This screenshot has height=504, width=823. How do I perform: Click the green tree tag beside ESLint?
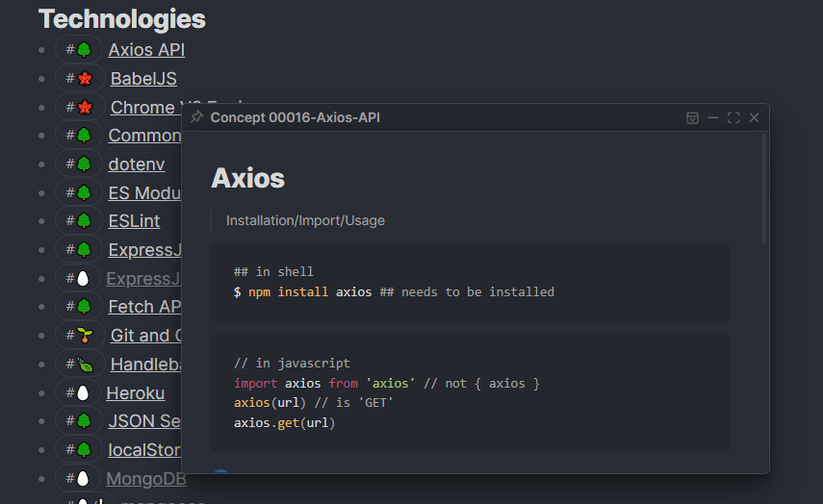point(78,221)
